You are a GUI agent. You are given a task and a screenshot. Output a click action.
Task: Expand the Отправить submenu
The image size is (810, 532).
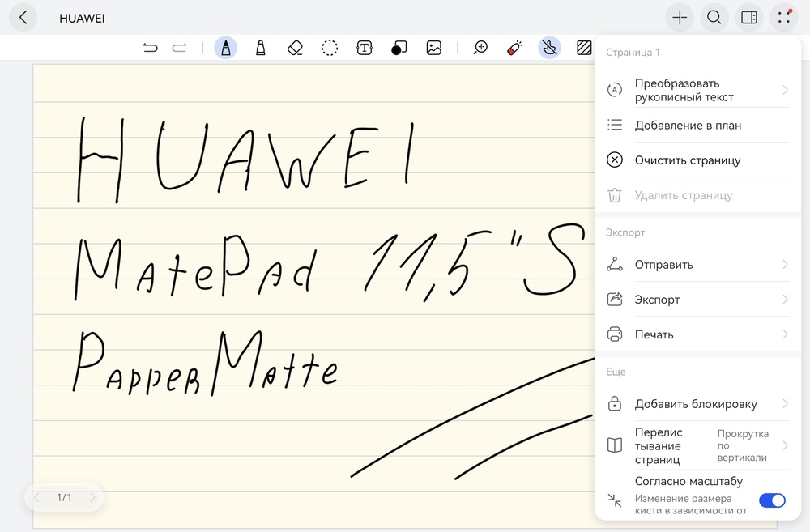click(x=697, y=265)
